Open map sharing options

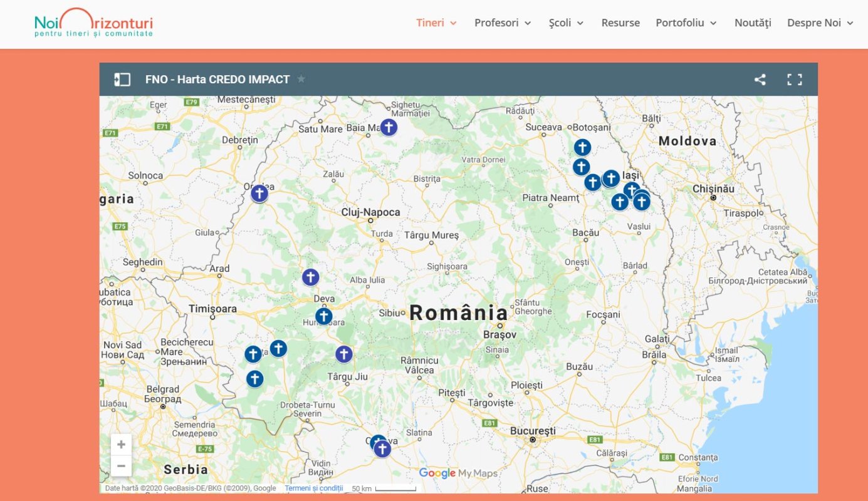point(760,79)
